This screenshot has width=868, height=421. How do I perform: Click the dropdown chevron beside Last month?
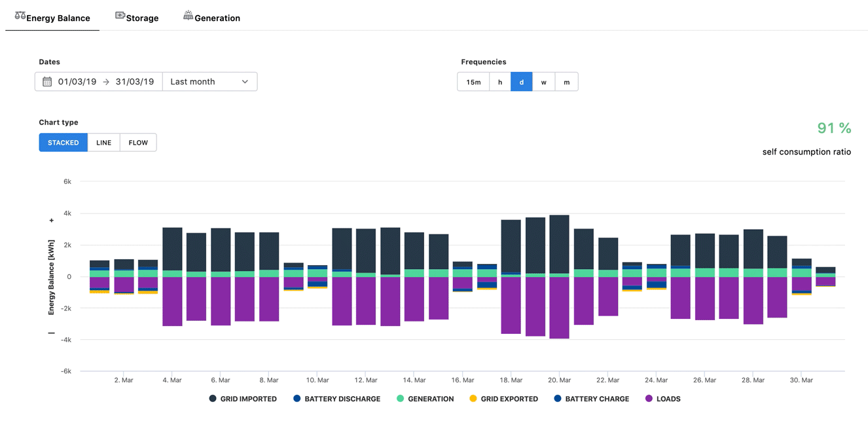(245, 82)
